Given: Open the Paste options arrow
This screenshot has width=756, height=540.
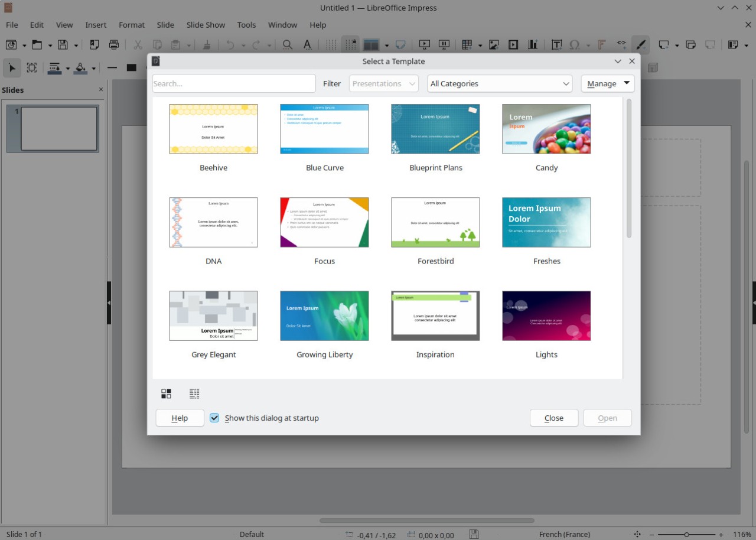Looking at the screenshot, I should click(188, 44).
